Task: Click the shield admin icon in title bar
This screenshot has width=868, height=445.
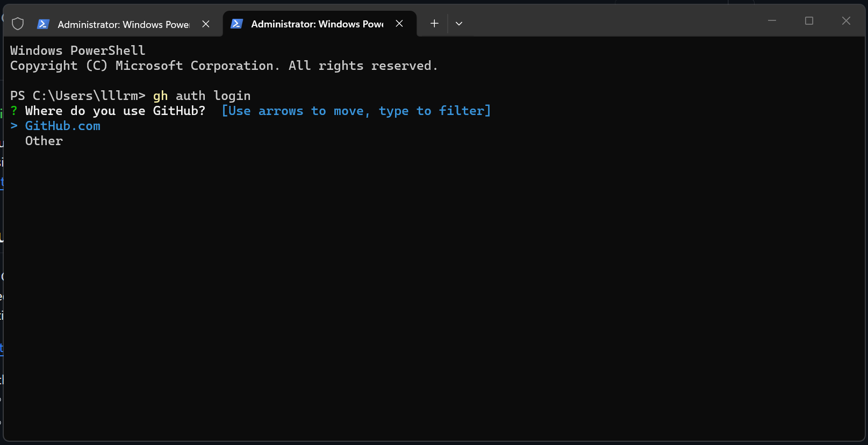Action: [x=18, y=24]
